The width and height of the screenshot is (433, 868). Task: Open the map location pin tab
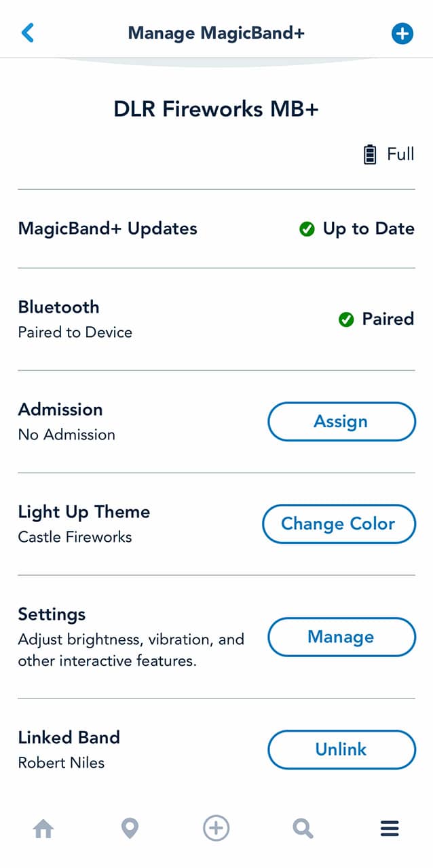point(130,829)
